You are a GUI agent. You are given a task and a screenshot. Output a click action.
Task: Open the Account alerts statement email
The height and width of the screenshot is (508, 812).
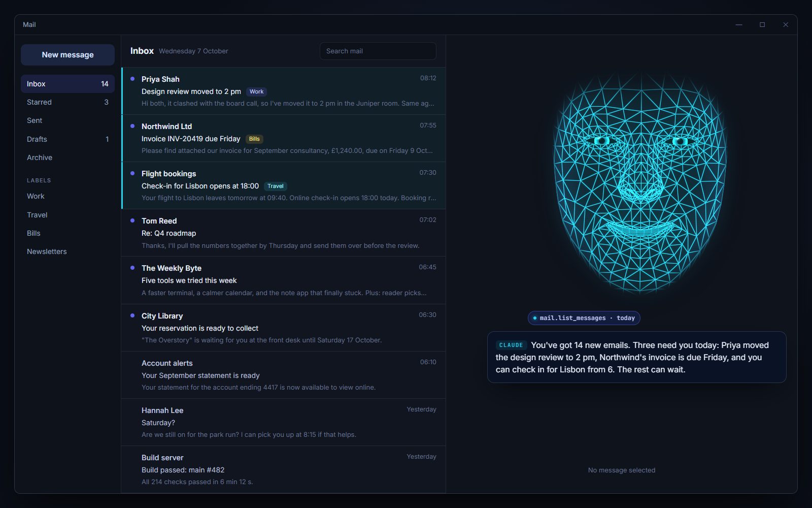(283, 375)
